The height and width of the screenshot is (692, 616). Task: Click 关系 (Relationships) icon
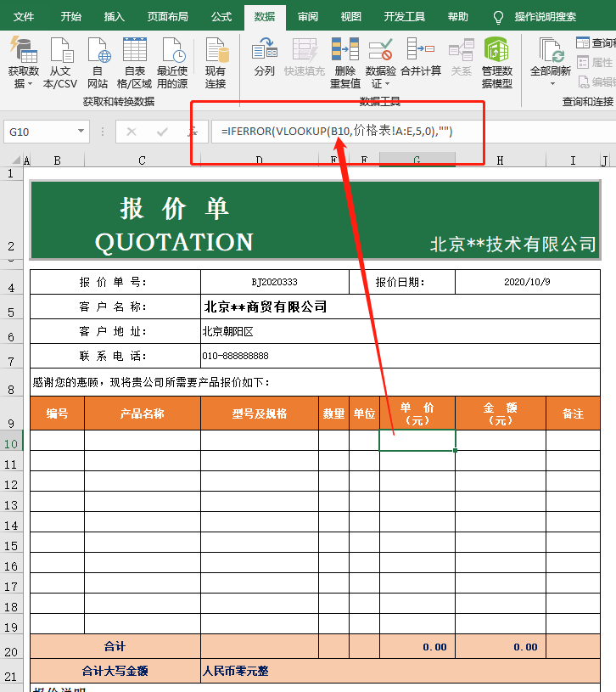click(x=462, y=57)
